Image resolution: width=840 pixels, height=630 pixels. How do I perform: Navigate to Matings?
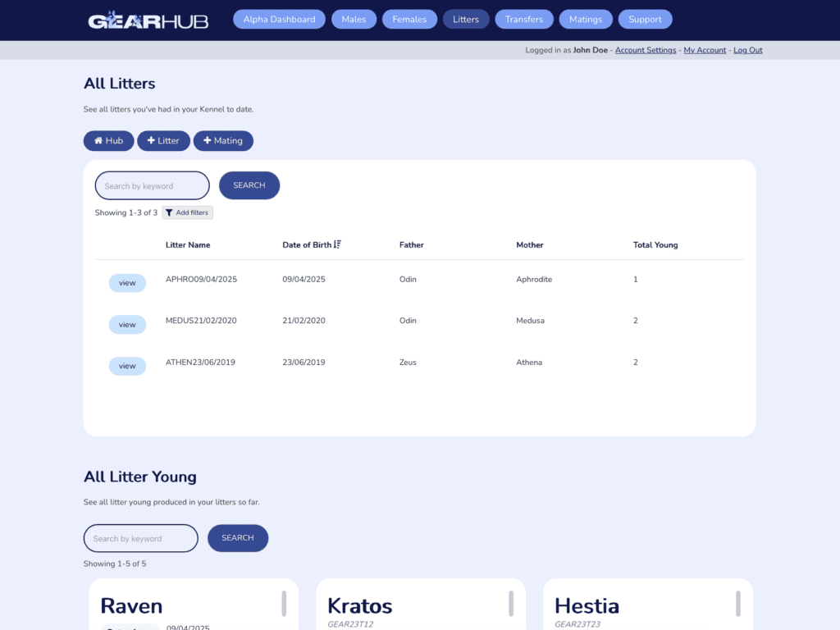pos(586,20)
